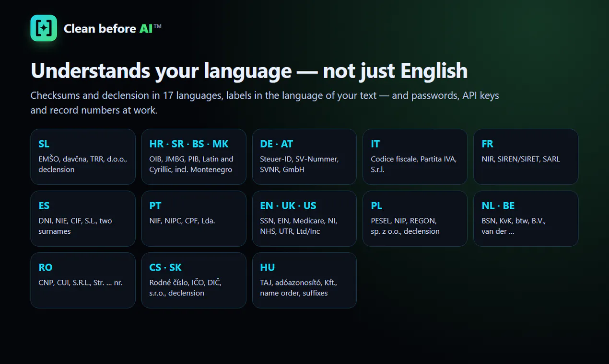609x364 pixels.
Task: Select the HU card title
Action: (267, 267)
